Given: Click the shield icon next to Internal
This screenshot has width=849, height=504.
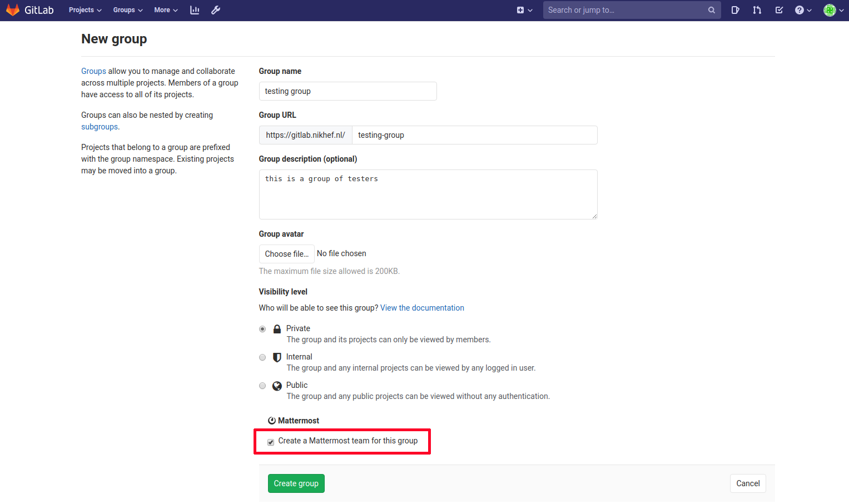Looking at the screenshot, I should [277, 357].
